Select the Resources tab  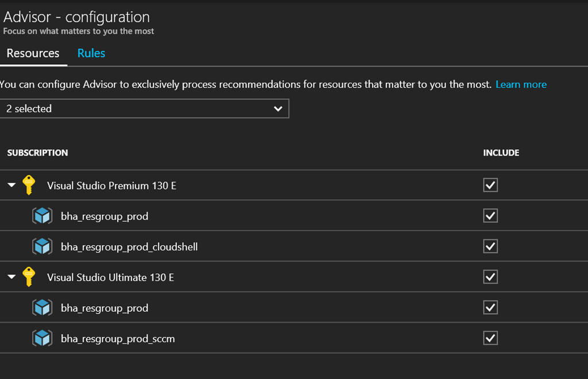coord(33,53)
